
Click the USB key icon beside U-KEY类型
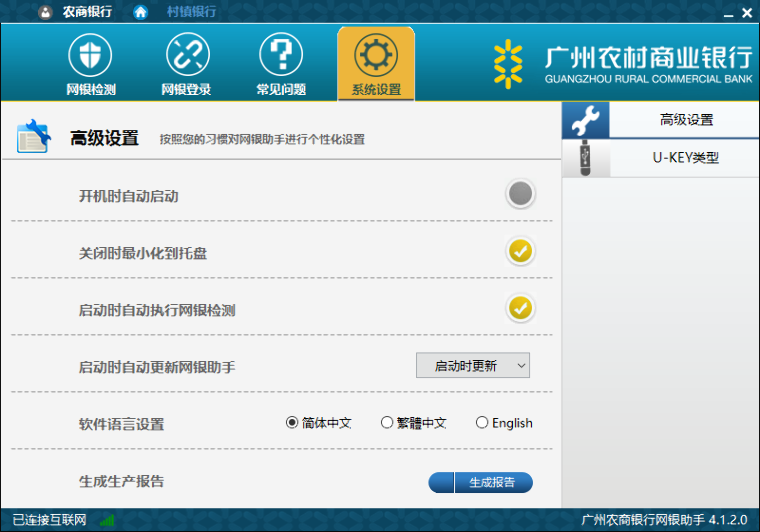tap(585, 158)
